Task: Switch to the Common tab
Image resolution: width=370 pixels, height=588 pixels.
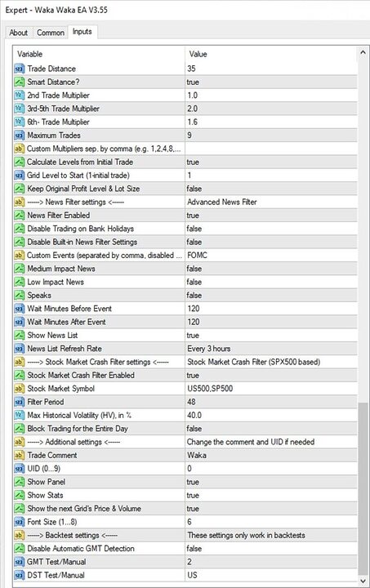Action: (51, 33)
